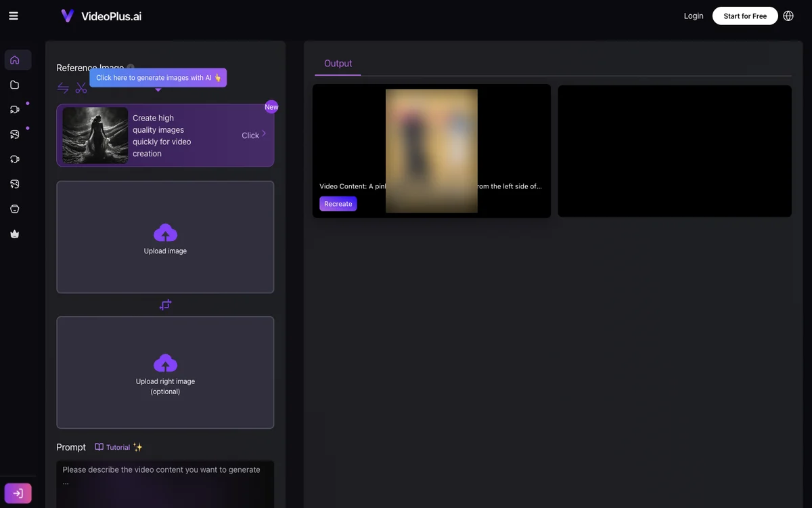This screenshot has width=812, height=508.
Task: Open the blurred output video thumbnail
Action: point(432,150)
